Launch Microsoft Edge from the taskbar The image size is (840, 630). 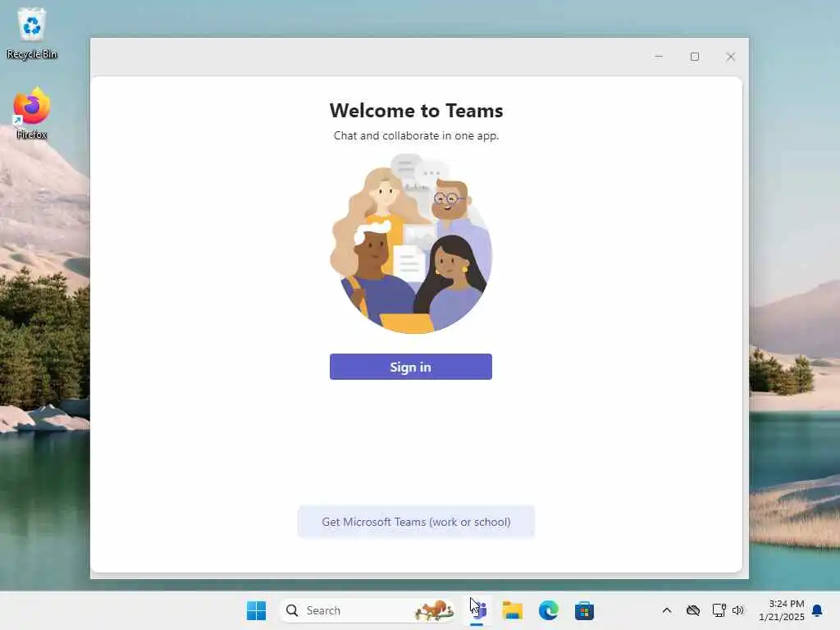549,610
